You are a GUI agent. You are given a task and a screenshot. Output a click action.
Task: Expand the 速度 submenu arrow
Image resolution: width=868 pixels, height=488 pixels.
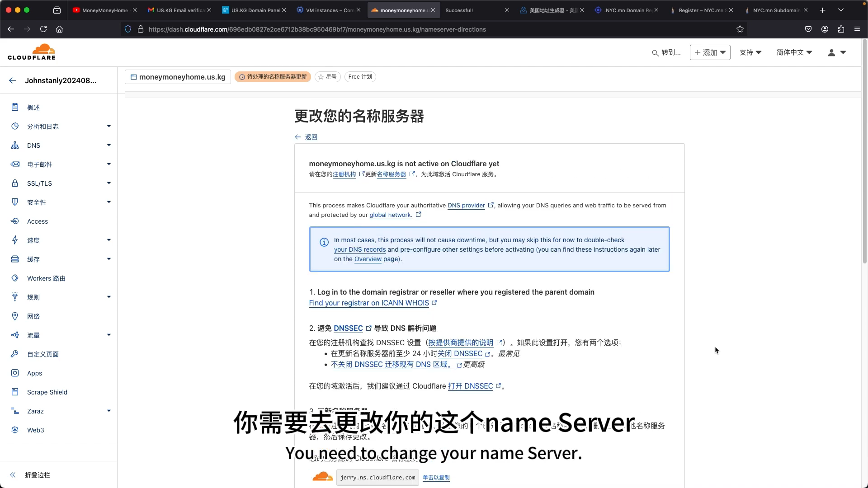(x=109, y=240)
